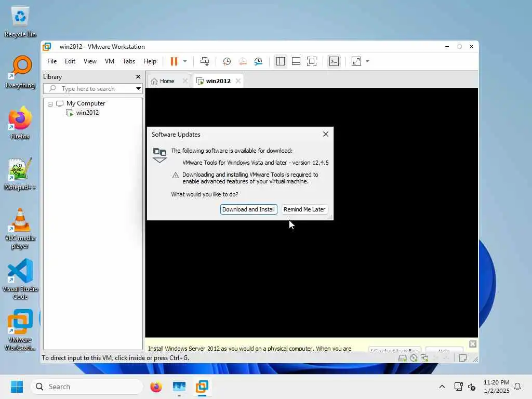Open the View menu
This screenshot has width=532, height=399.
coord(90,61)
